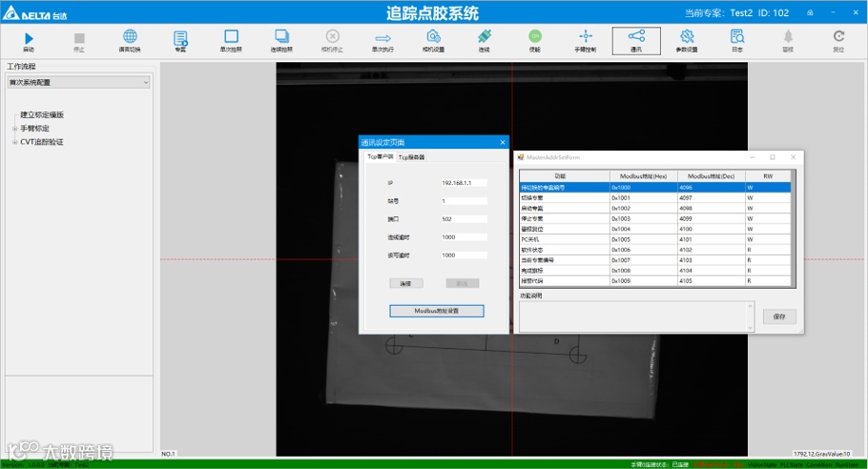The image size is (868, 469).
Task: Click the connect button in communication dialog
Action: click(406, 283)
